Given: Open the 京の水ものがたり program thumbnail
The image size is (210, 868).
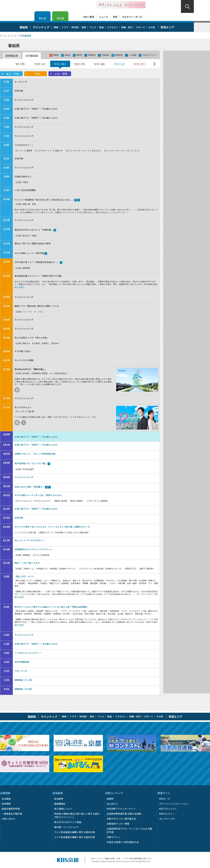Looking at the screenshot, I should click(137, 380).
